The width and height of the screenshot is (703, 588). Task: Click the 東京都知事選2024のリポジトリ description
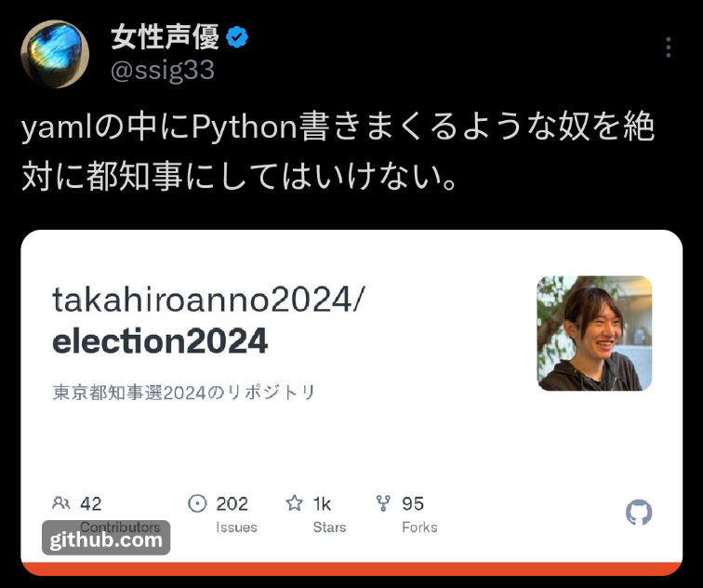coord(184,393)
